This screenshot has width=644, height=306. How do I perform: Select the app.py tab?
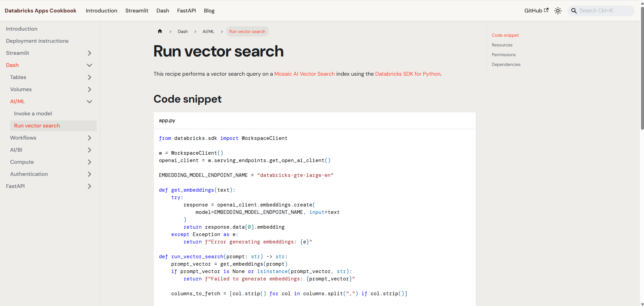point(167,120)
